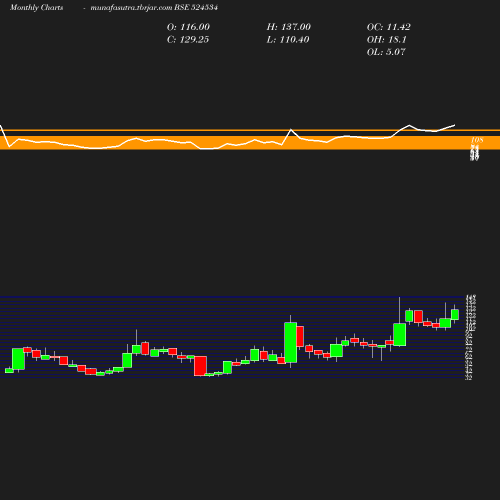Click the 'OL: 5.07' value
The image size is (500, 500).
point(386,52)
